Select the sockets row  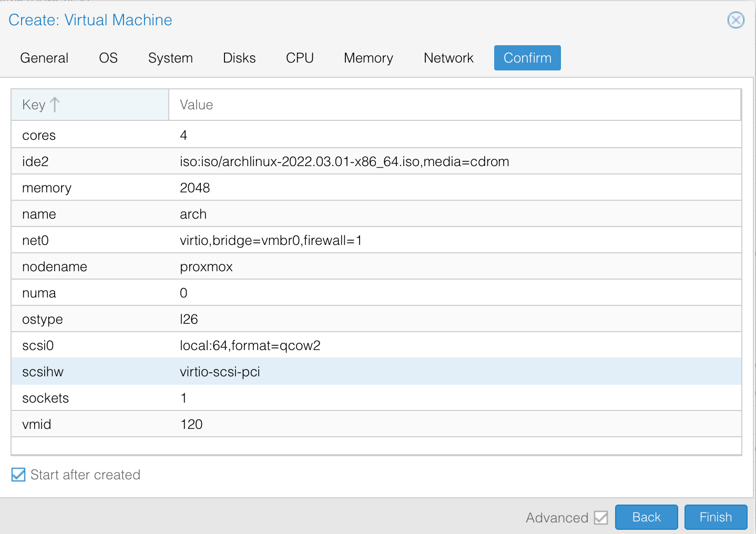click(376, 397)
